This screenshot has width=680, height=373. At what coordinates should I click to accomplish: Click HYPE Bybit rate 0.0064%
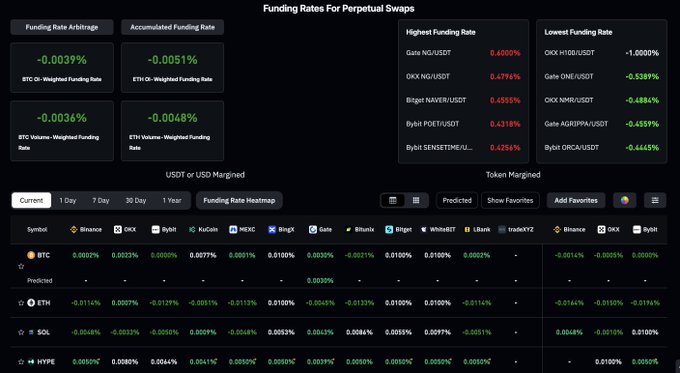[x=164, y=362]
